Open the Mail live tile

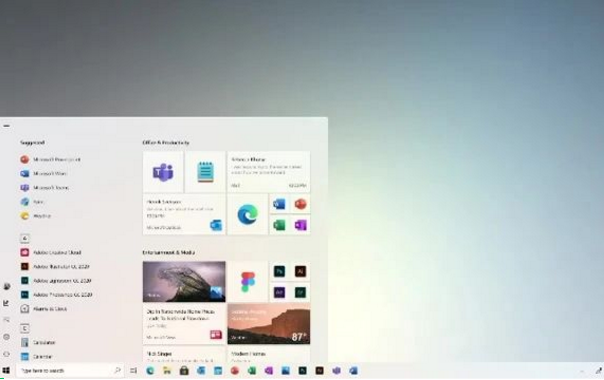pyautogui.click(x=268, y=172)
